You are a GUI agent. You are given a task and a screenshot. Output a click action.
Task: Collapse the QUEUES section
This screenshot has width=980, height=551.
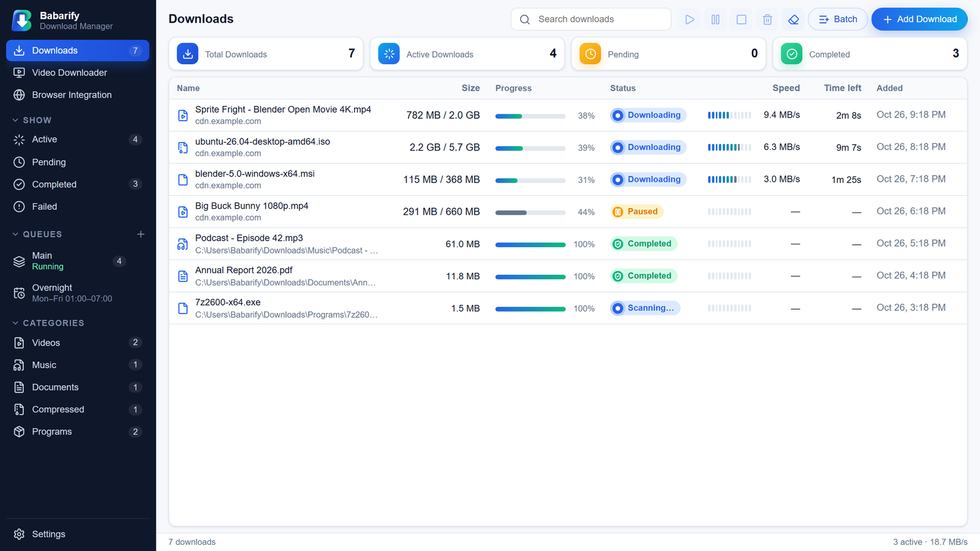[37, 234]
